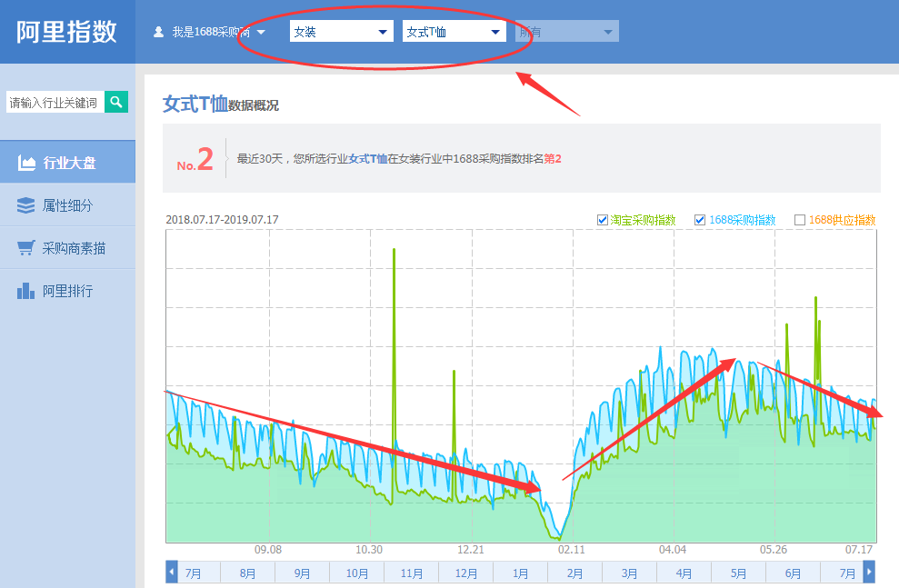Click the No.2 ranking badge
Image resolution: width=899 pixels, height=588 pixels.
(195, 159)
